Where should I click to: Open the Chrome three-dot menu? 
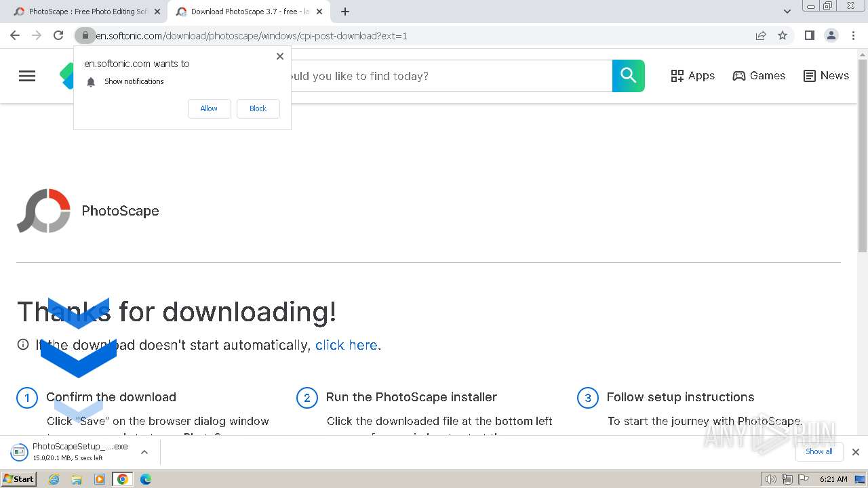(853, 35)
